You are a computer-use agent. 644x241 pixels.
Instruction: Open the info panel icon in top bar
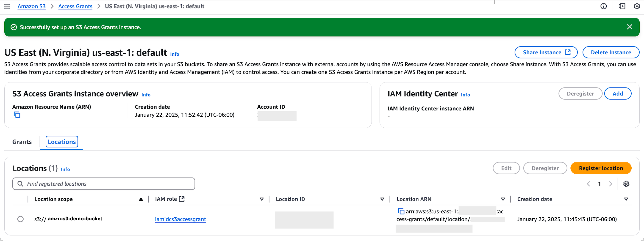pos(603,6)
